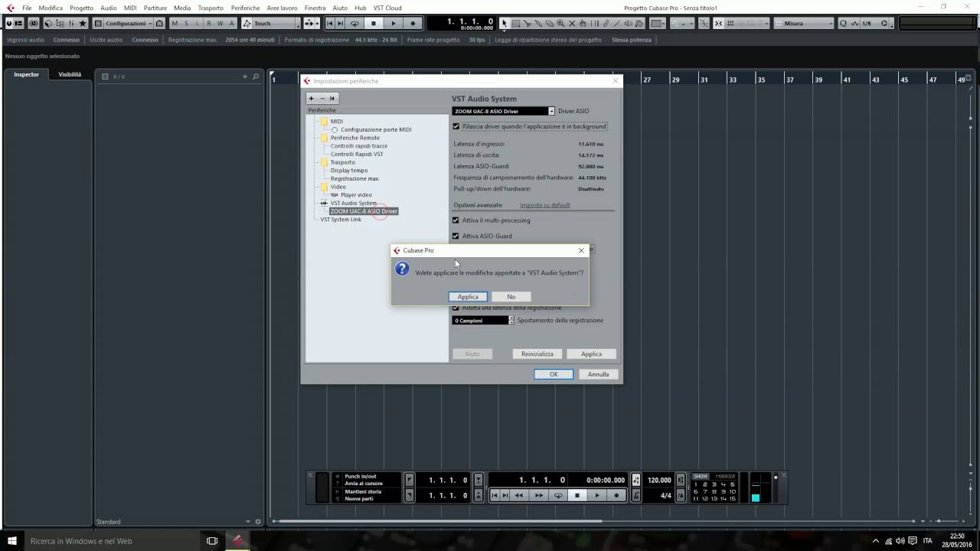Select the Object Selection arrow tool
Screen dimensions: 980x551
(x=505, y=23)
